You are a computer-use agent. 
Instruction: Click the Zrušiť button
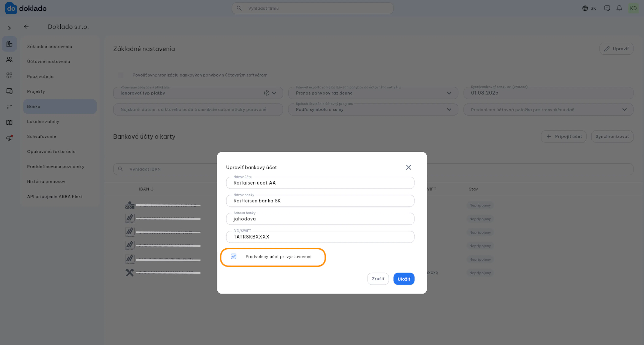point(378,279)
